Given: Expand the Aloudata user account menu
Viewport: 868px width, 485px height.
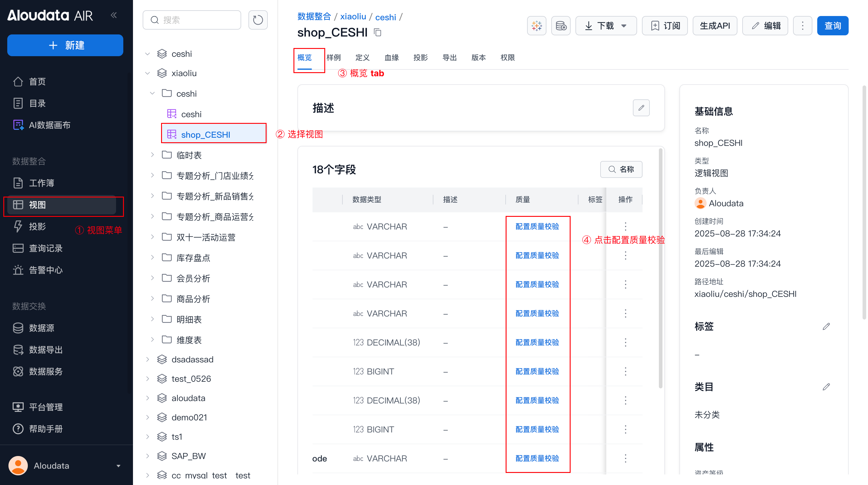Looking at the screenshot, I should [118, 466].
